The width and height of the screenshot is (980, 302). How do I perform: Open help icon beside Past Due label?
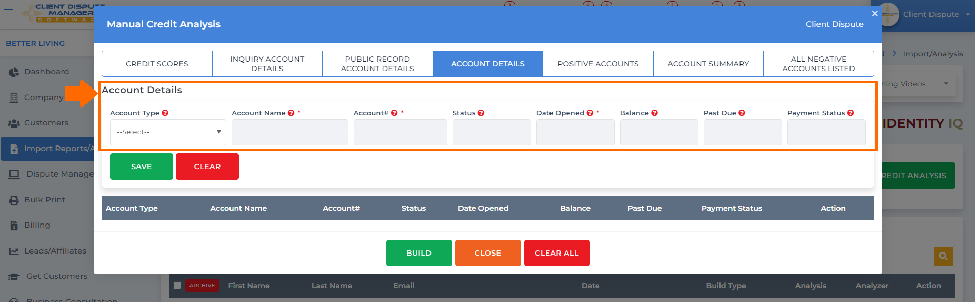(x=742, y=113)
